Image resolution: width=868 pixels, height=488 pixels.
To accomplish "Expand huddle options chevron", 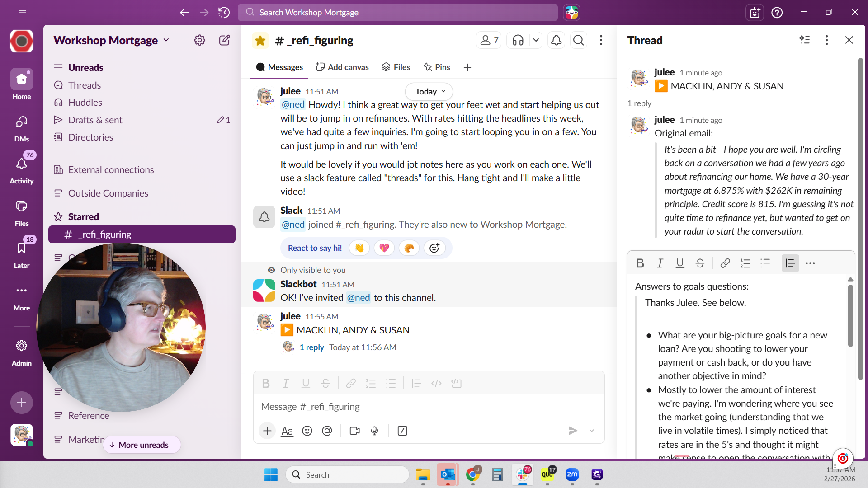I will click(x=536, y=41).
